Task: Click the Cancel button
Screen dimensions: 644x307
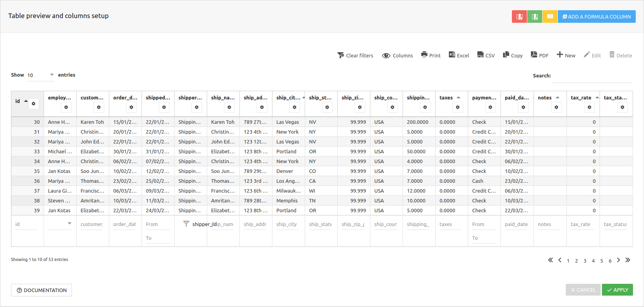Action: 583,290
